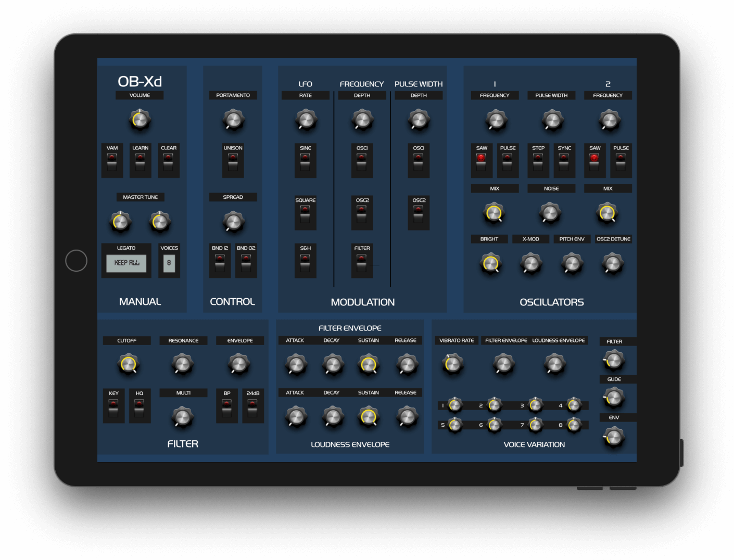Enable the HQ filter switch
Image resolution: width=734 pixels, height=560 pixels.
click(x=140, y=407)
